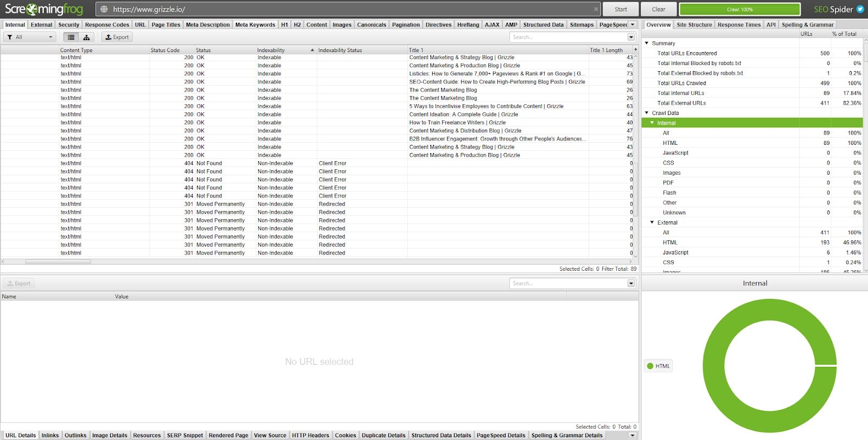Open the All filter dropdown

[x=30, y=37]
